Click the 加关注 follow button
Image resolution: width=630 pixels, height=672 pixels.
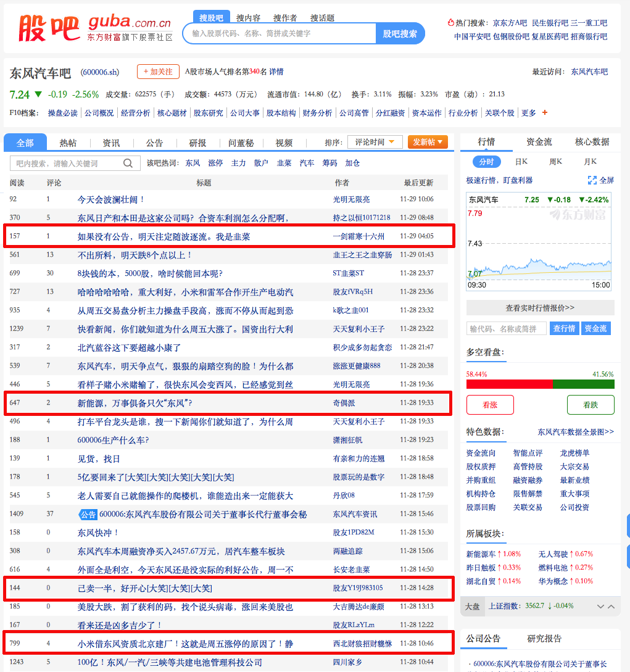click(158, 72)
